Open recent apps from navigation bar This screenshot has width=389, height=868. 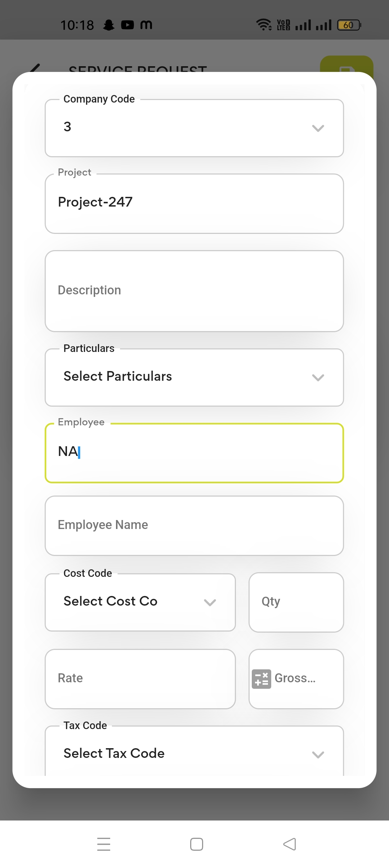point(104,844)
